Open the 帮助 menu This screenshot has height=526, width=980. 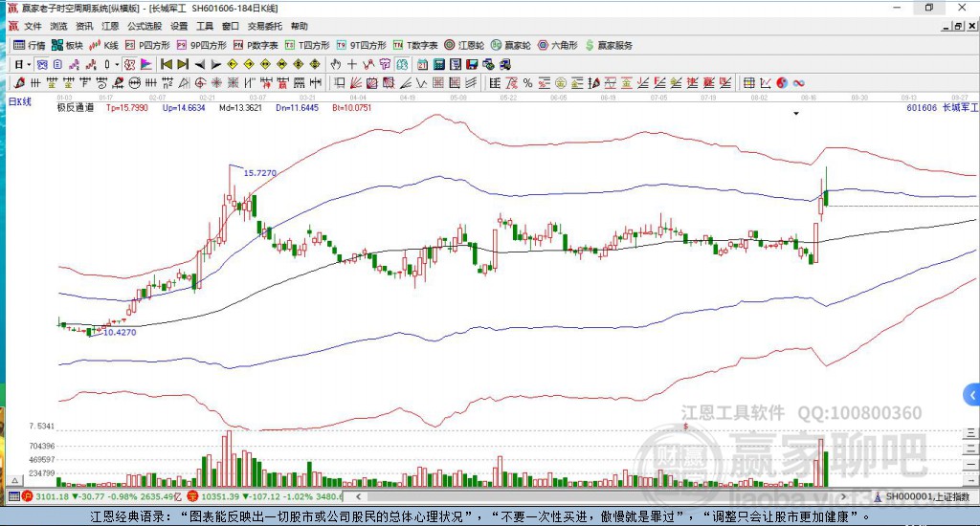[299, 26]
